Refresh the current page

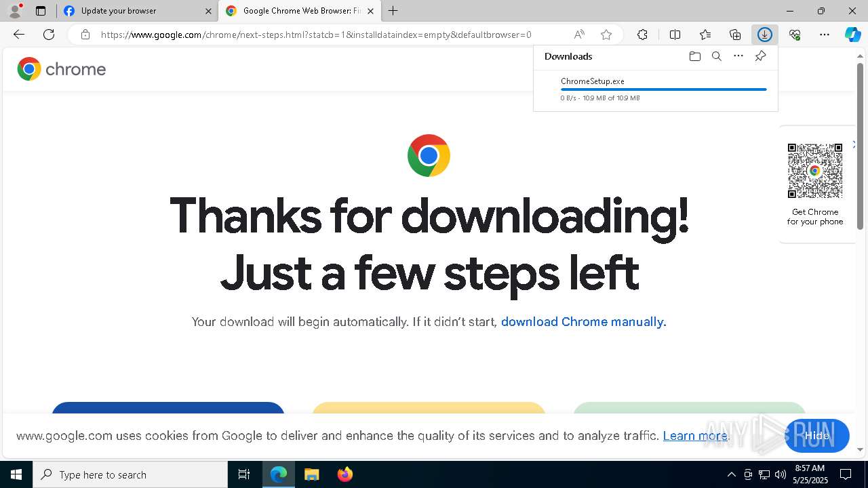pyautogui.click(x=49, y=35)
